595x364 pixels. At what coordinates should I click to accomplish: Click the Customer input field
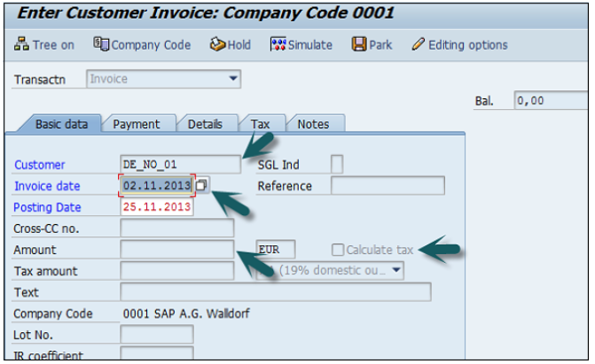pyautogui.click(x=179, y=164)
